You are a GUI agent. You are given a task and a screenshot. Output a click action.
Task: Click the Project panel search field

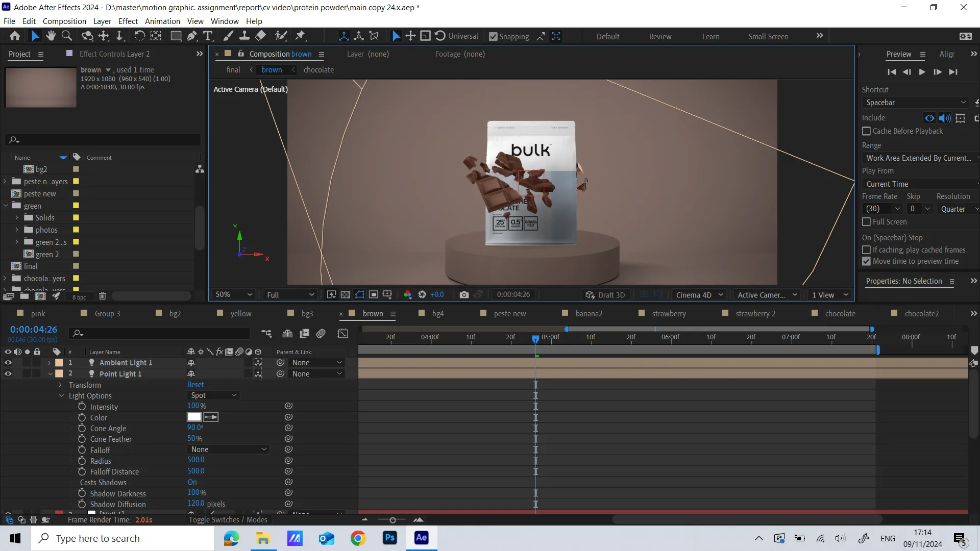tap(103, 140)
